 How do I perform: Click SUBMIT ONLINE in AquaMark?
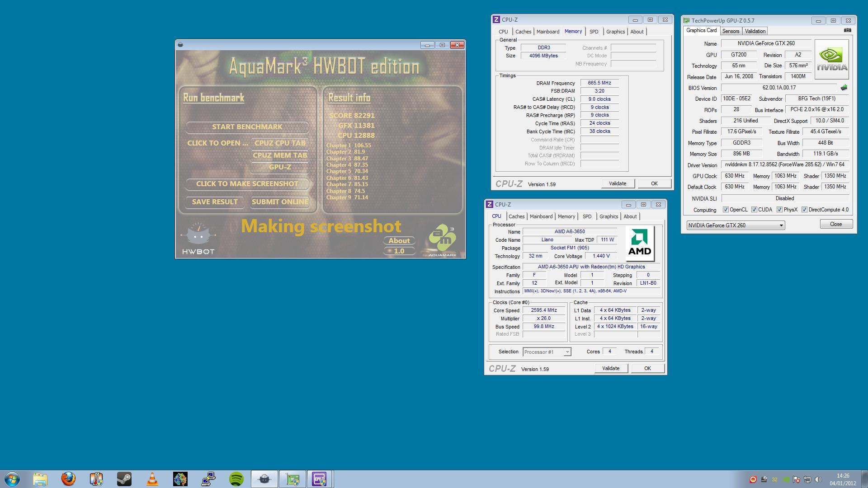280,202
